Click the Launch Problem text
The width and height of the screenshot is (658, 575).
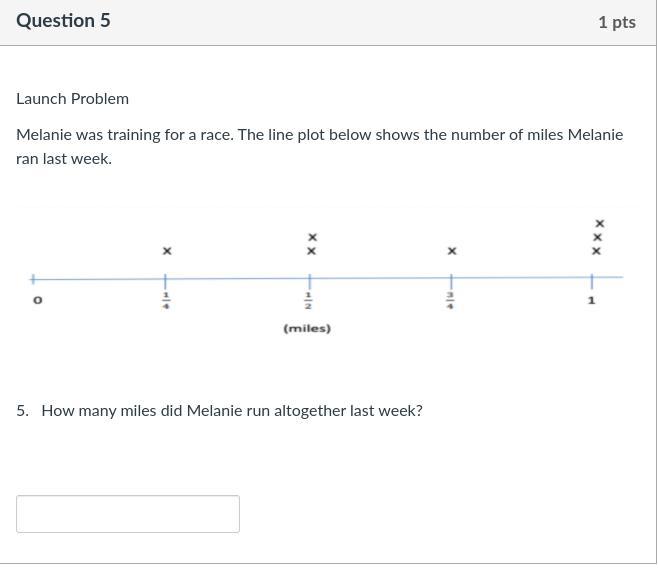pyautogui.click(x=72, y=99)
